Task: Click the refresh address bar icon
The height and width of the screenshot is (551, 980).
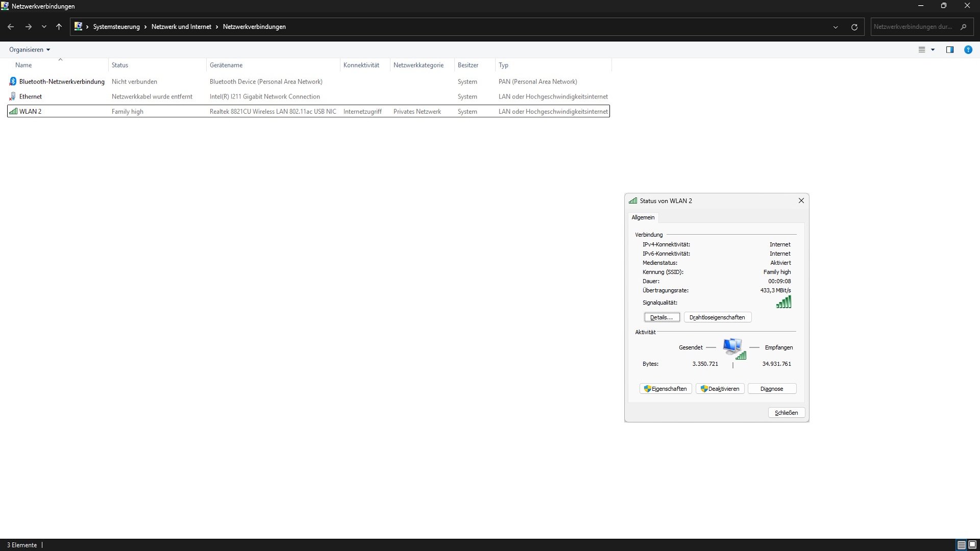Action: 854,27
